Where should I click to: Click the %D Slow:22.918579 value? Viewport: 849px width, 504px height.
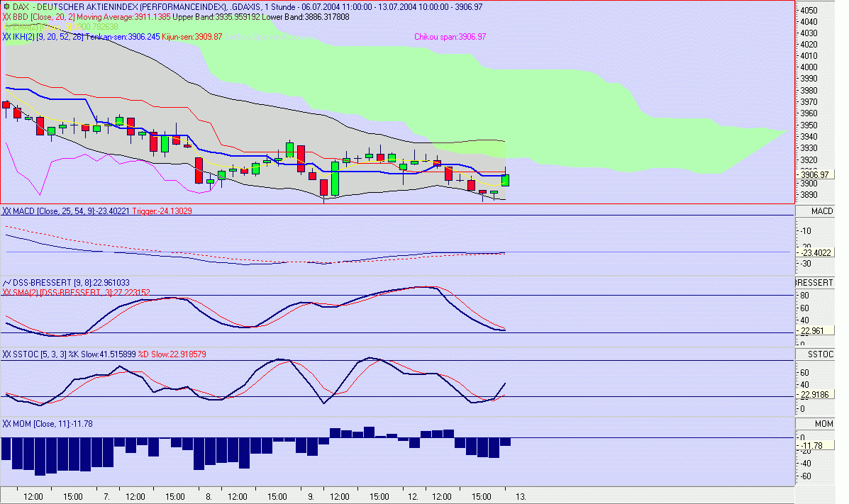(x=172, y=354)
